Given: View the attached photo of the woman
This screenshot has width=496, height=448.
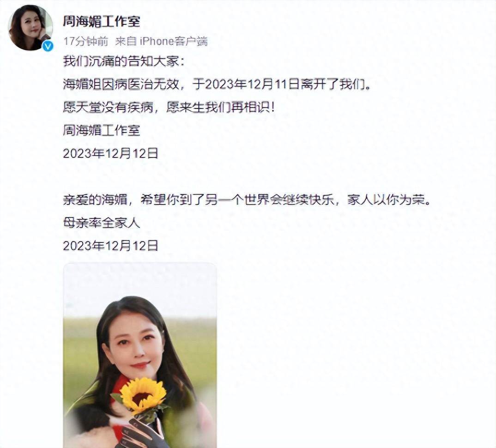Looking at the screenshot, I should click(140, 355).
